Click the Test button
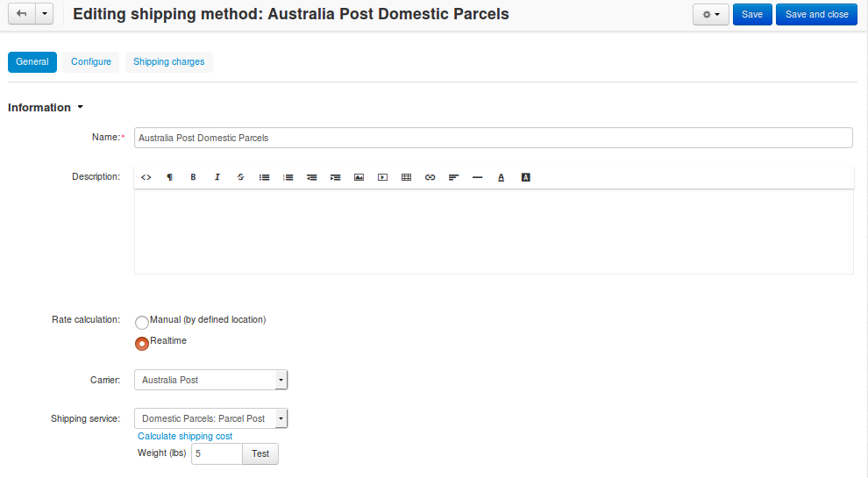The image size is (868, 478). click(260, 453)
